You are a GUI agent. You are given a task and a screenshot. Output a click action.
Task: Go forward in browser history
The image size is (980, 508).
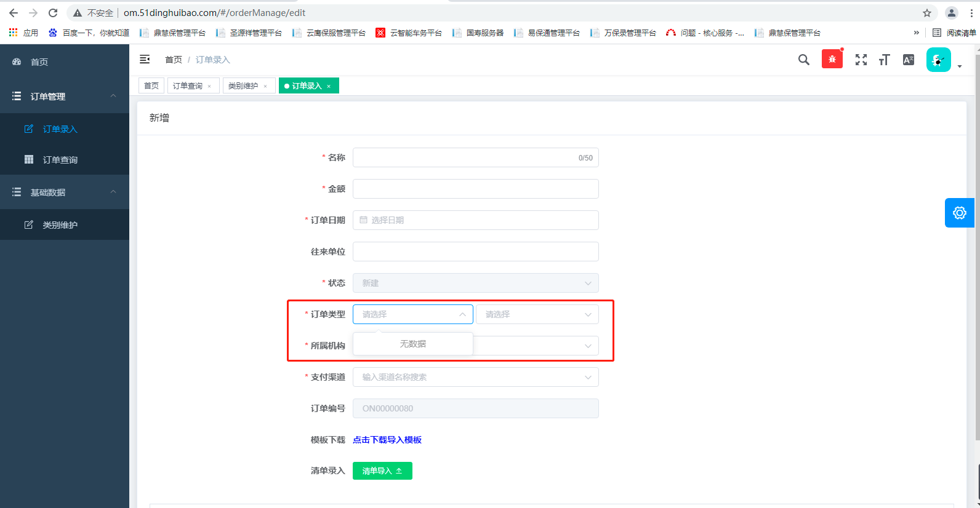tap(33, 13)
